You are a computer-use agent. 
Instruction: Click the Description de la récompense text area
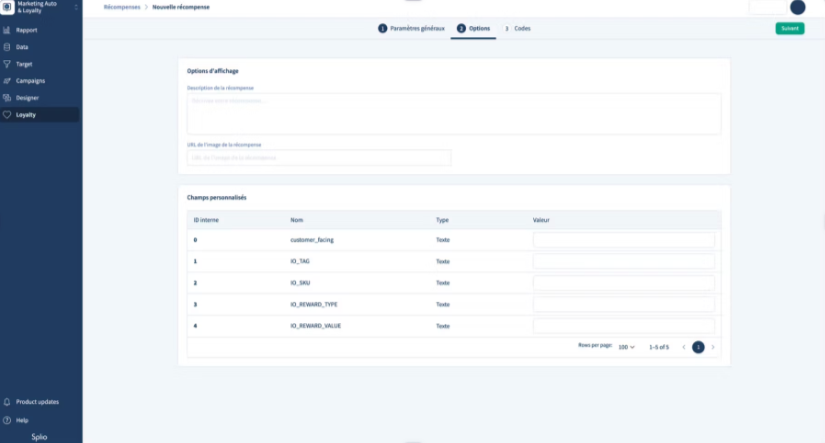[x=454, y=113]
